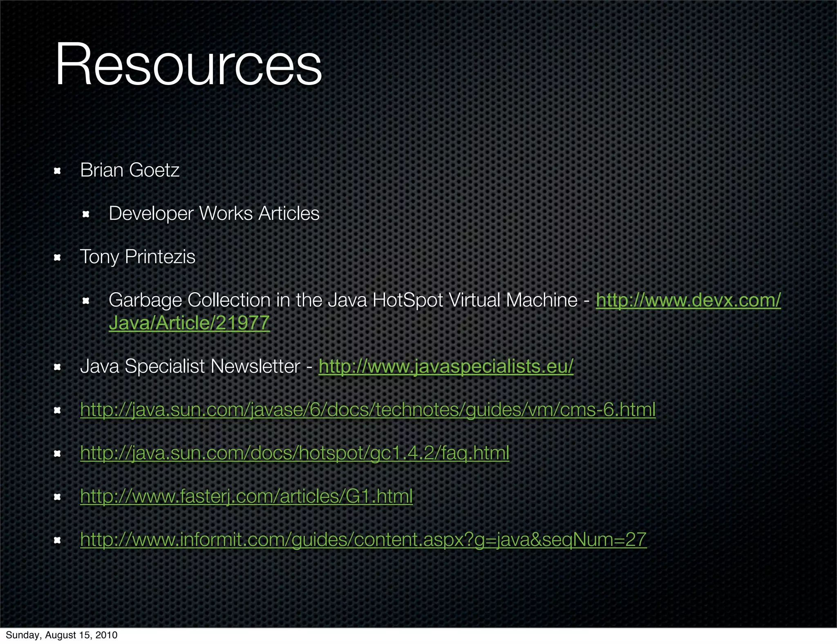Select 'Developer Works Articles' sub-bullet text
This screenshot has height=644, width=837.
tap(214, 214)
